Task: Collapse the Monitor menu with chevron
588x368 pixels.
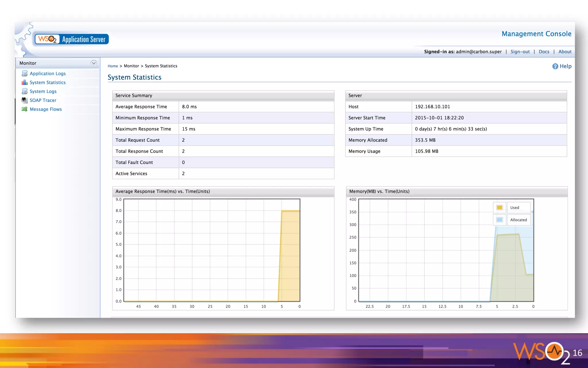Action: 94,63
